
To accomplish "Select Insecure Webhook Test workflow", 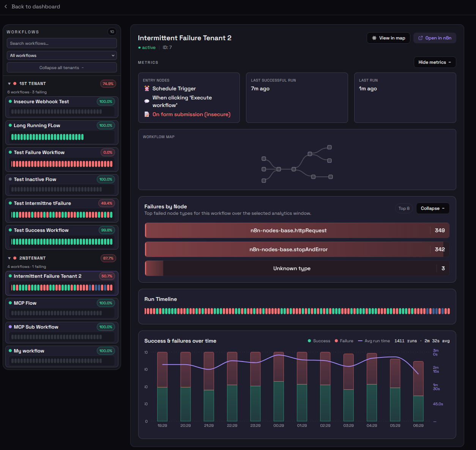I will 62,107.
